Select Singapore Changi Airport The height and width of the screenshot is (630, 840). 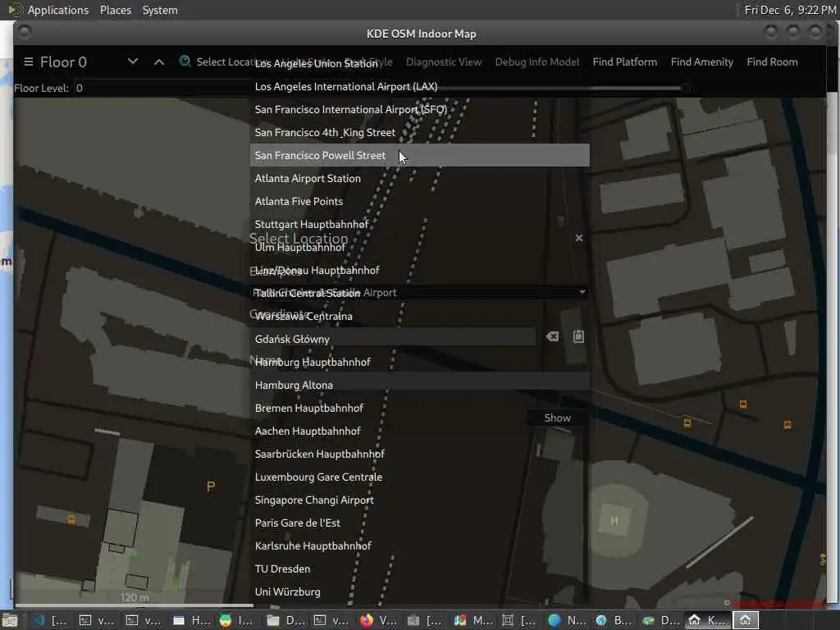click(x=419, y=500)
